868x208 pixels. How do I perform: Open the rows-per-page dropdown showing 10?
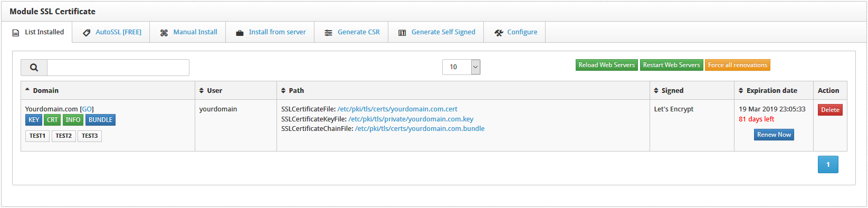(461, 67)
